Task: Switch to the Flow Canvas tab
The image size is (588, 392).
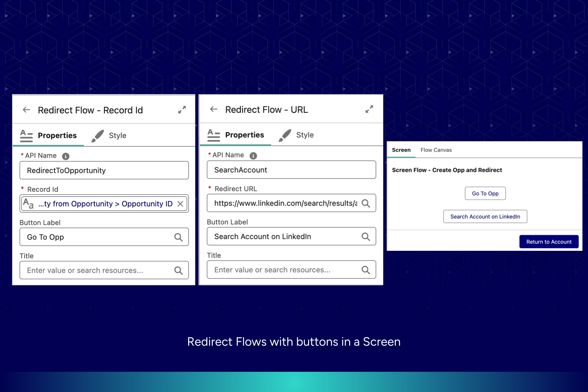Action: tap(436, 150)
